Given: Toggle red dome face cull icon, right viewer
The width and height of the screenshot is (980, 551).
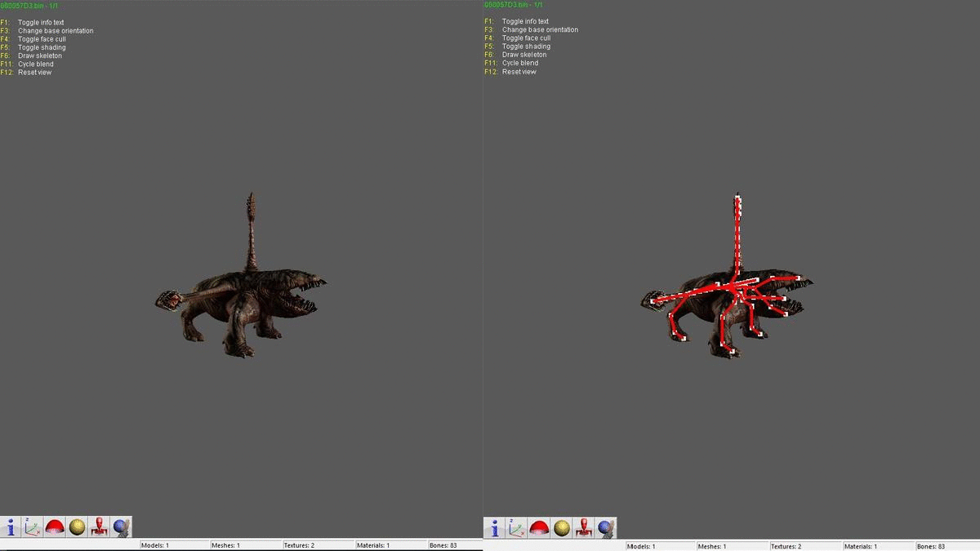Looking at the screenshot, I should coord(539,528).
